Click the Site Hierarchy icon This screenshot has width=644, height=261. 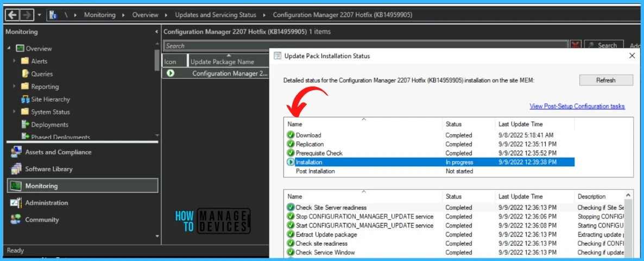click(25, 100)
